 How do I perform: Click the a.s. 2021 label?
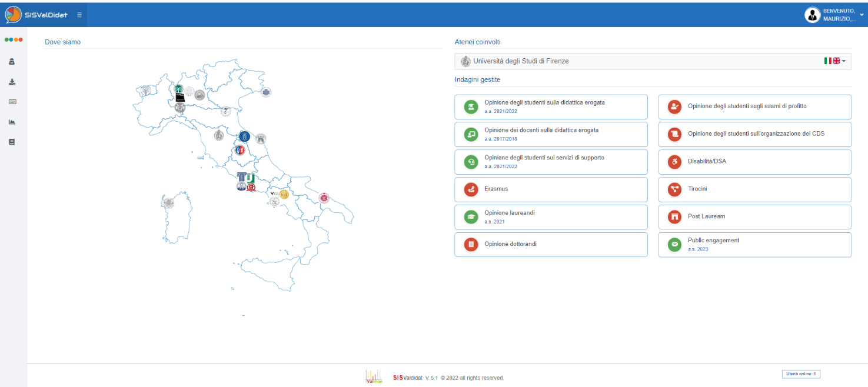494,222
